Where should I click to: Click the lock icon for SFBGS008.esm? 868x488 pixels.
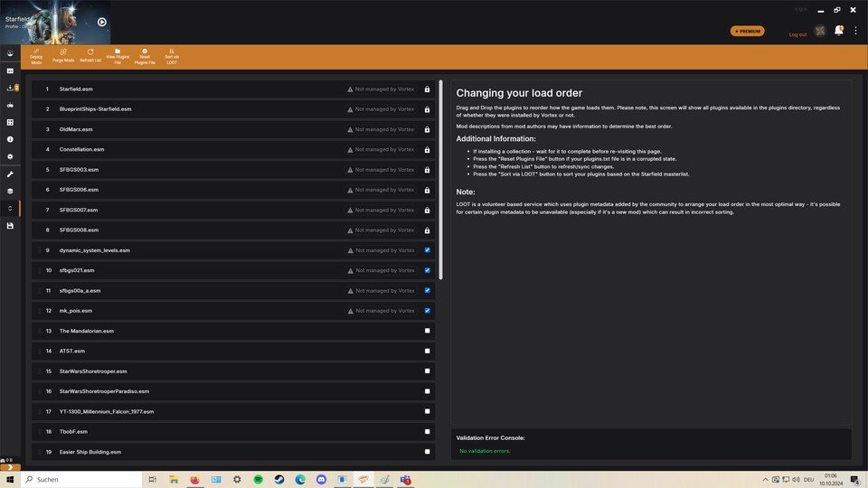coord(427,230)
